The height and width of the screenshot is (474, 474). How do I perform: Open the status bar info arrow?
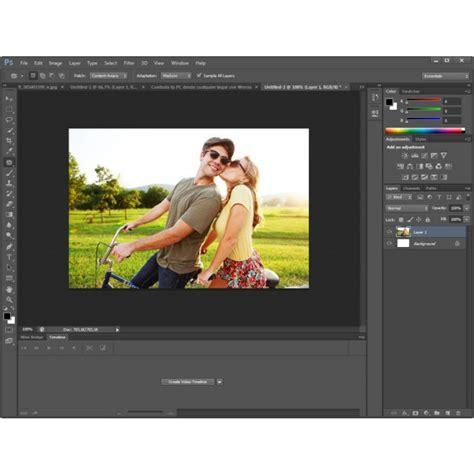point(117,330)
